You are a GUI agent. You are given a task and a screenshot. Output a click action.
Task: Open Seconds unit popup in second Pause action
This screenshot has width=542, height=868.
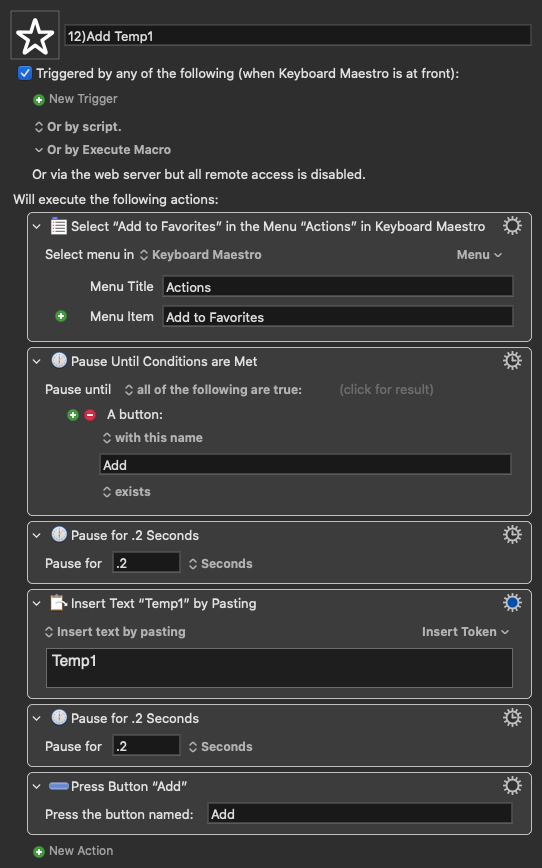pos(220,747)
